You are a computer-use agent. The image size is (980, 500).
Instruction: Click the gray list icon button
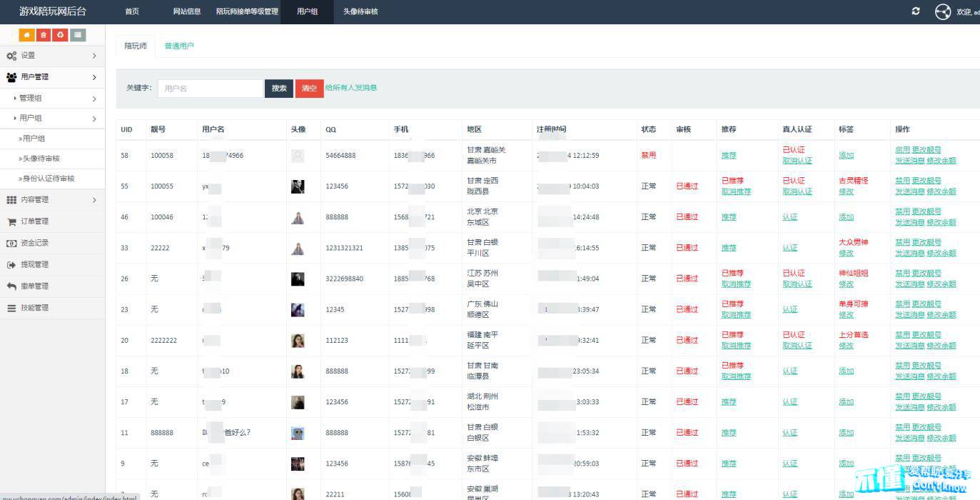[x=78, y=35]
